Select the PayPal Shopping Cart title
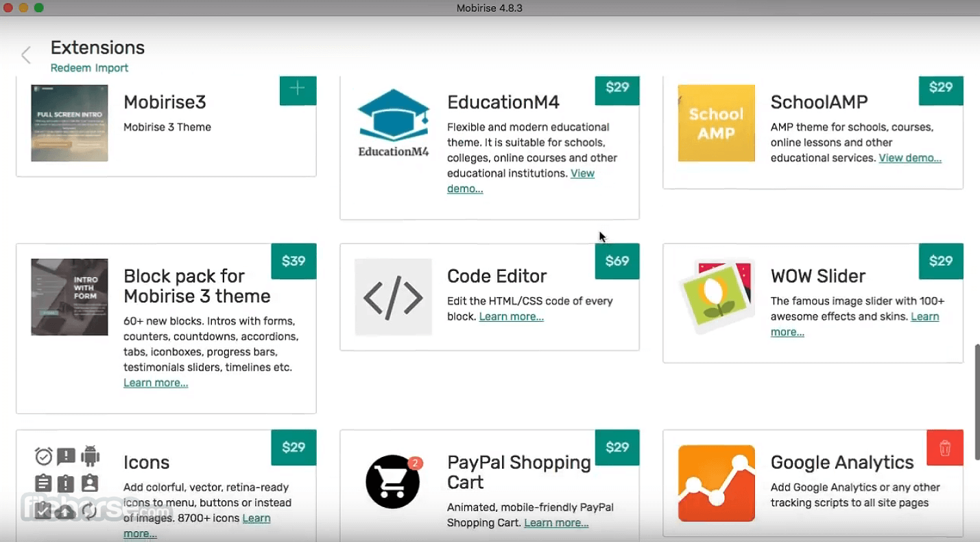The image size is (980, 542). 519,472
